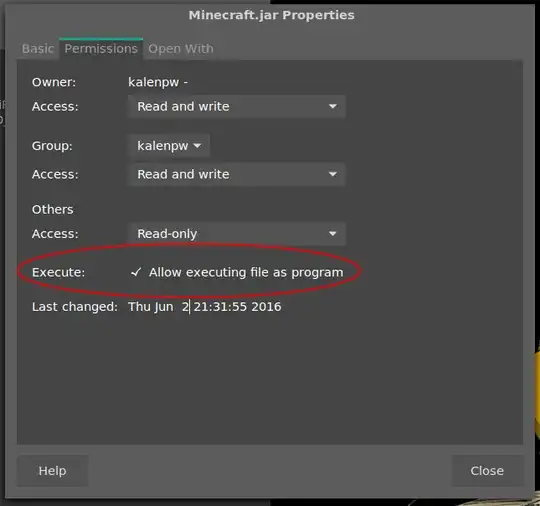This screenshot has width=540, height=506.
Task: Switch to the Basic tab
Action: tap(38, 49)
